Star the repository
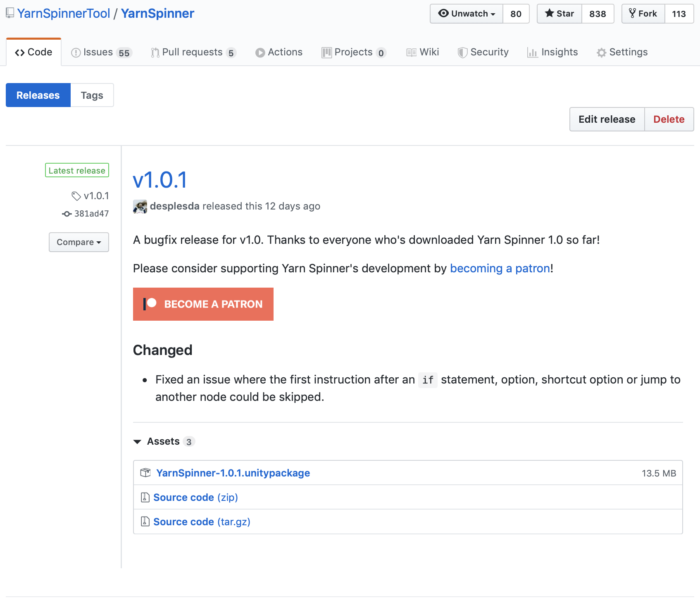700x605 pixels. coord(560,14)
